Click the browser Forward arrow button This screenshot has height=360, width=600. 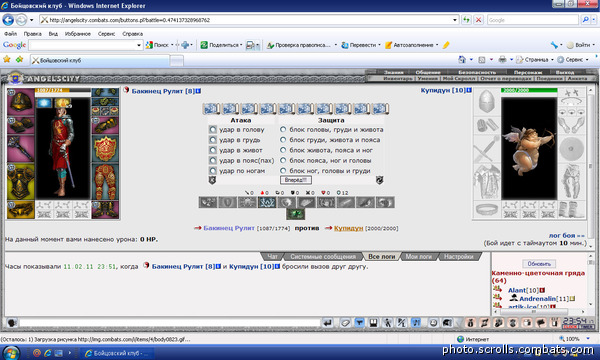21,20
